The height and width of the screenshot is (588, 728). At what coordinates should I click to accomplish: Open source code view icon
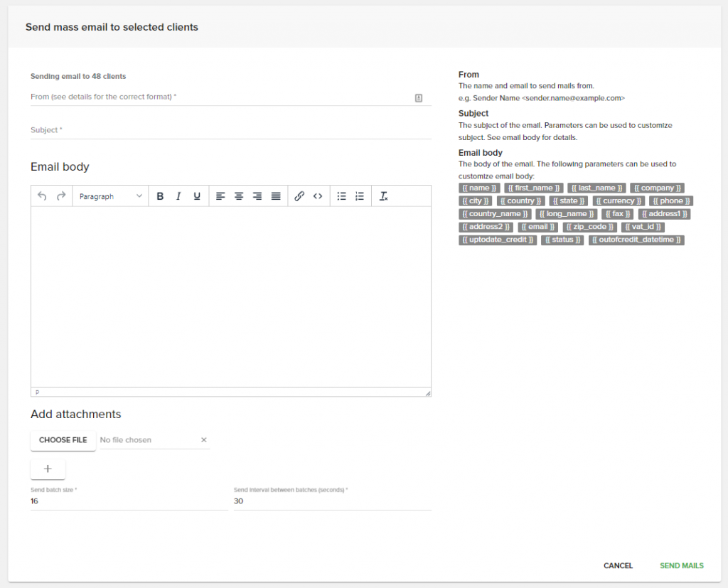click(318, 196)
